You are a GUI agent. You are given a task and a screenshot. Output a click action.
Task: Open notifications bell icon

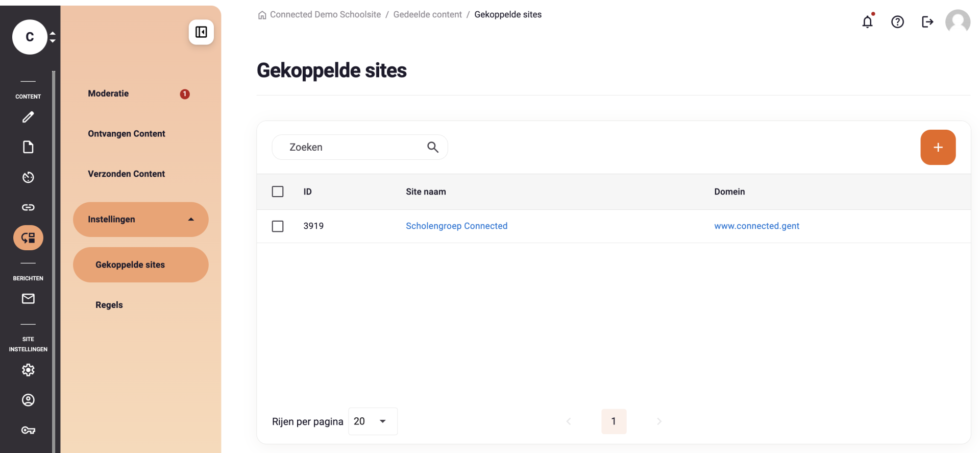pyautogui.click(x=868, y=21)
